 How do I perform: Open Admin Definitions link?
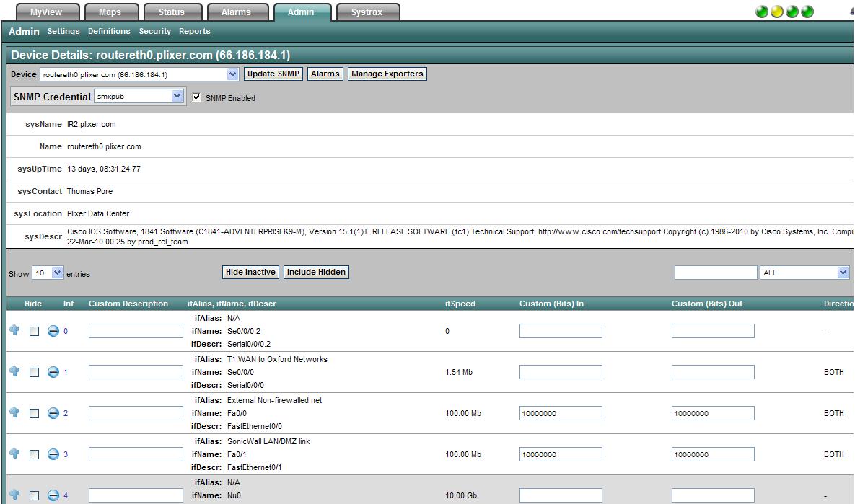click(109, 31)
